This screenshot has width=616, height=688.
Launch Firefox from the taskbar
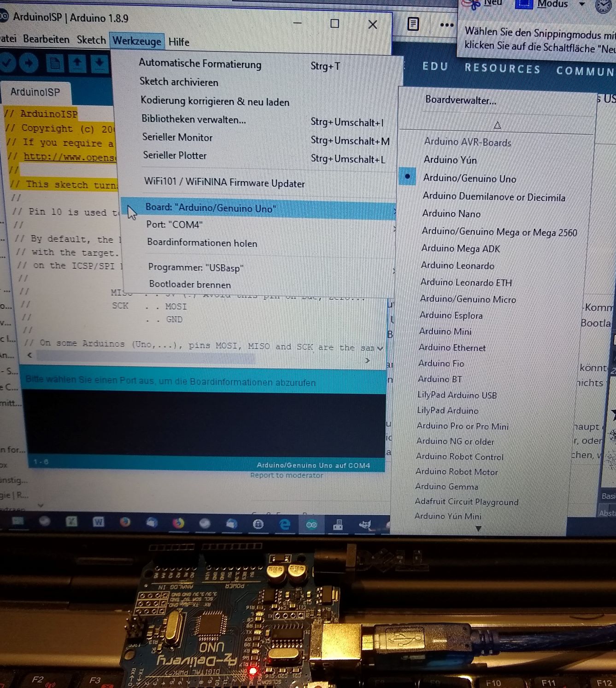coord(178,524)
